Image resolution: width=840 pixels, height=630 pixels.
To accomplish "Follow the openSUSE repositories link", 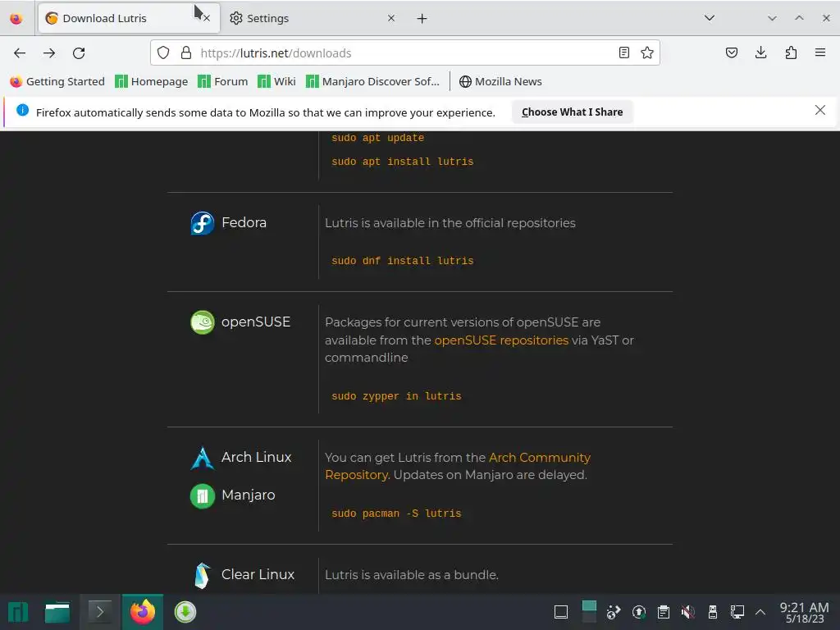I will click(x=501, y=340).
